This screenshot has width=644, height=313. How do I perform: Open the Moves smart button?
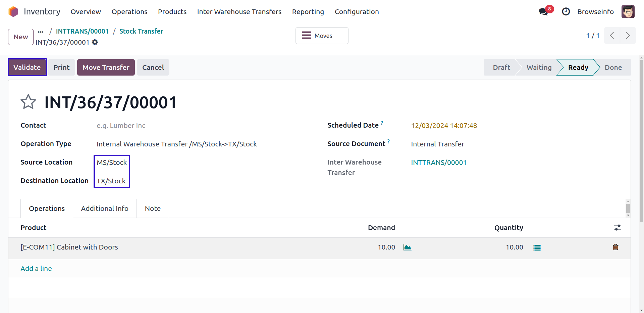click(322, 36)
